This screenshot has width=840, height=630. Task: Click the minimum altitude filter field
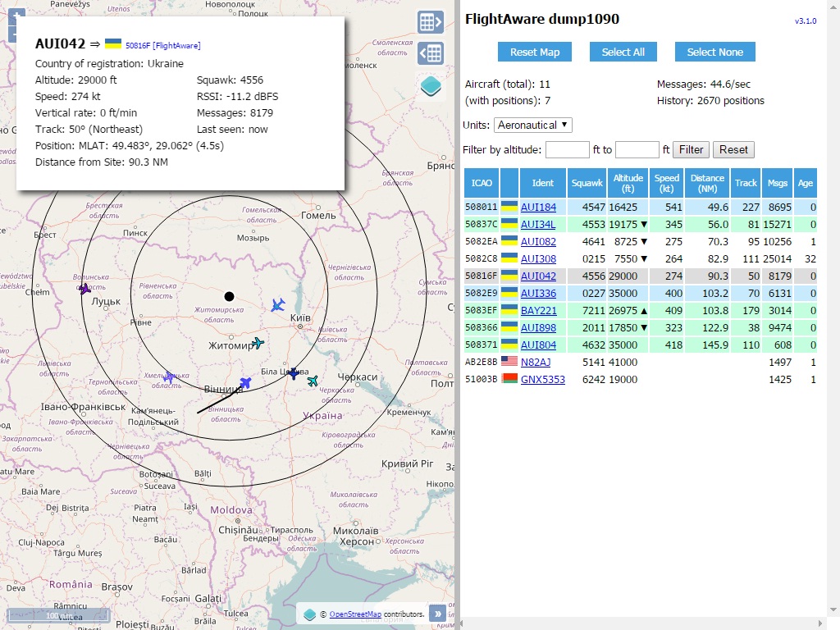(567, 149)
